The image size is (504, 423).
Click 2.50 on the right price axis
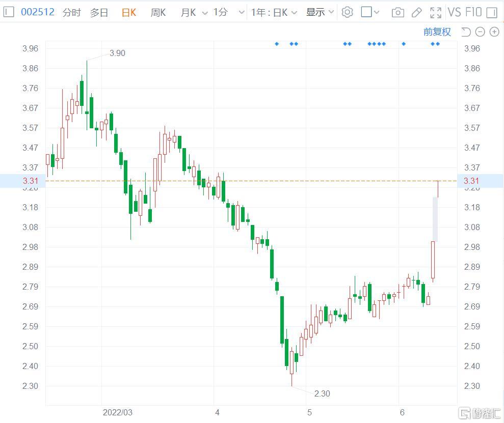[x=472, y=346]
